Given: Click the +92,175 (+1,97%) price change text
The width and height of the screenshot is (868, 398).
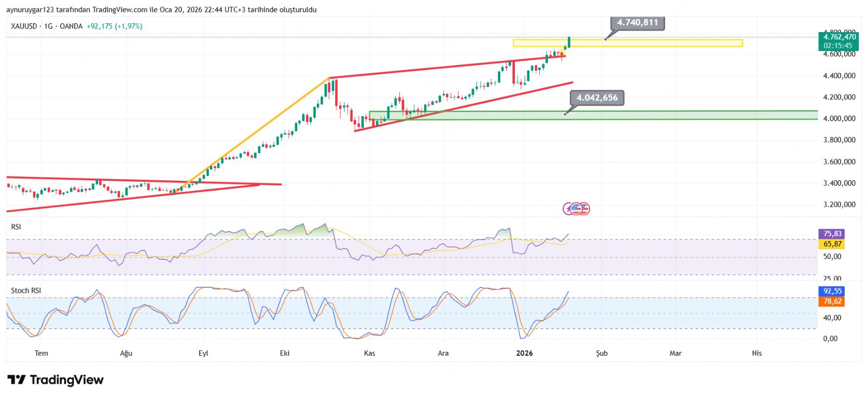Looking at the screenshot, I should [114, 26].
